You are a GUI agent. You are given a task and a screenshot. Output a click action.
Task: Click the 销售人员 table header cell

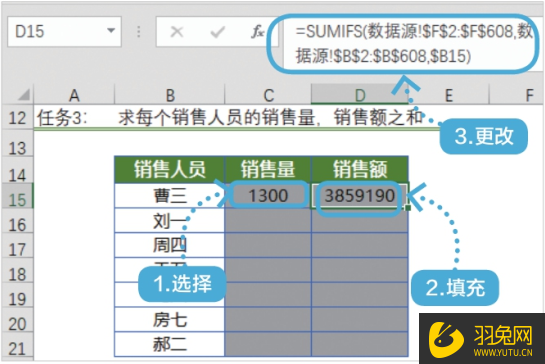pos(170,170)
